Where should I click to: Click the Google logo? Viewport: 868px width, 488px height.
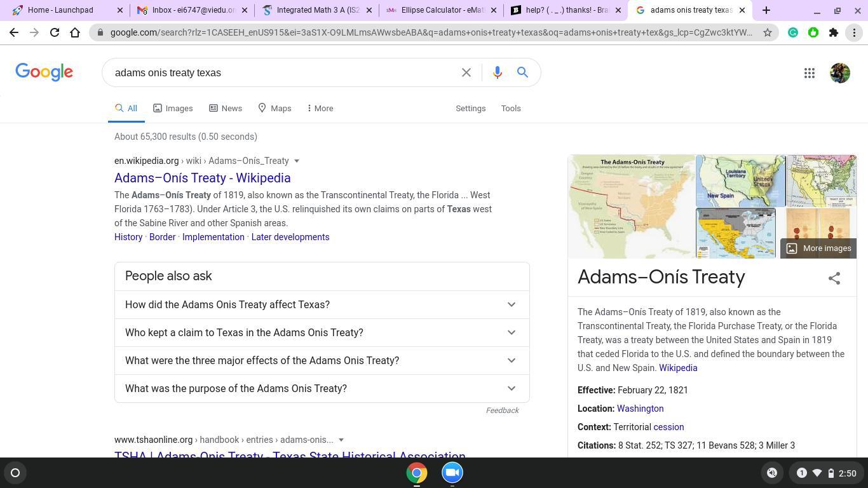(44, 72)
